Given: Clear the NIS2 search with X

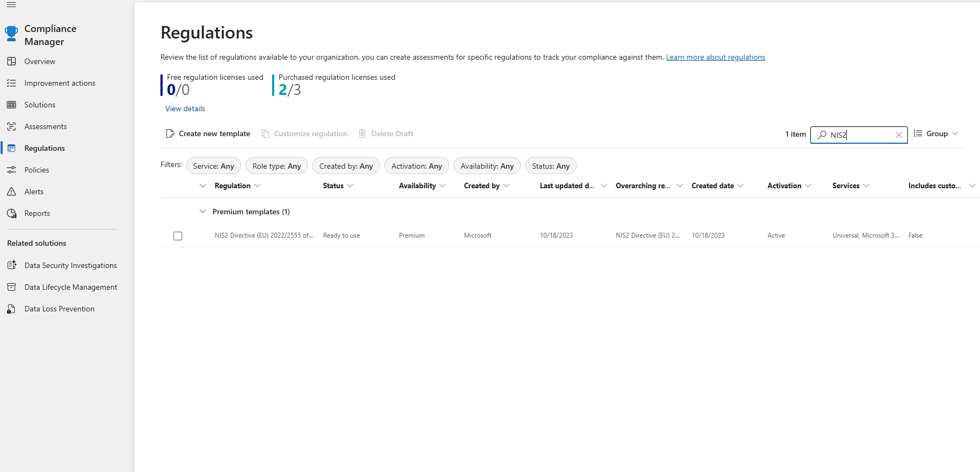Looking at the screenshot, I should coord(899,135).
